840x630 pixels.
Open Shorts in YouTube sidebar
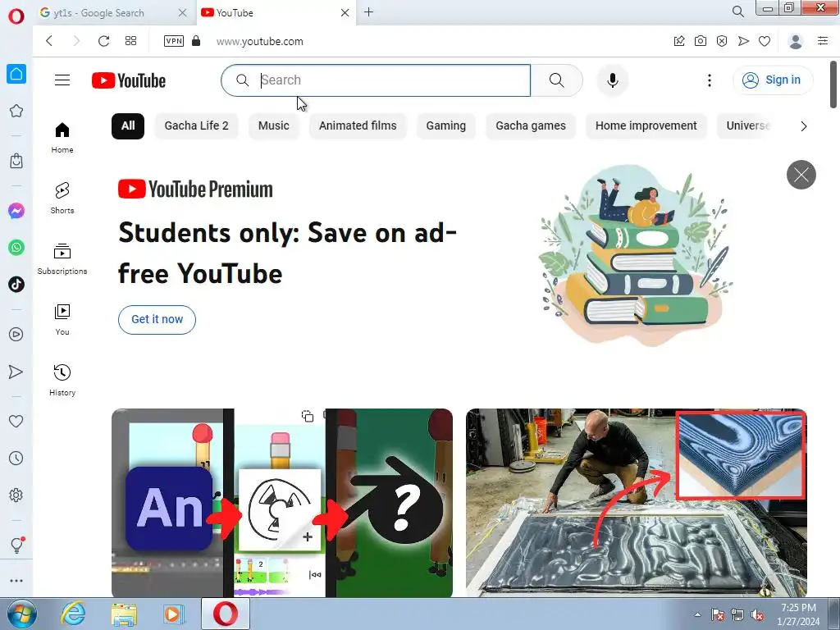62,199
